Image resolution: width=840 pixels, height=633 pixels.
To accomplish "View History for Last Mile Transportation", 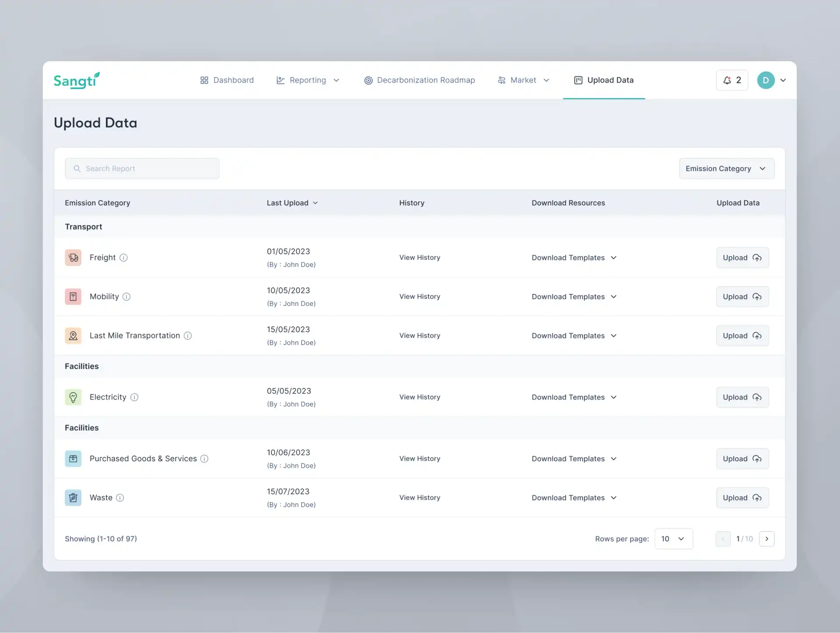I will (x=420, y=336).
